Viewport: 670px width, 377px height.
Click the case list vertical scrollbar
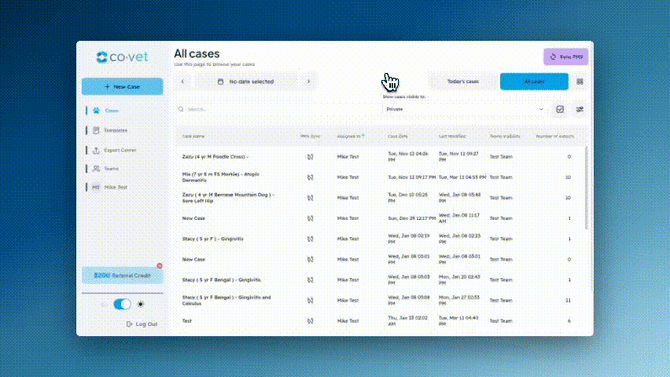pos(586,188)
